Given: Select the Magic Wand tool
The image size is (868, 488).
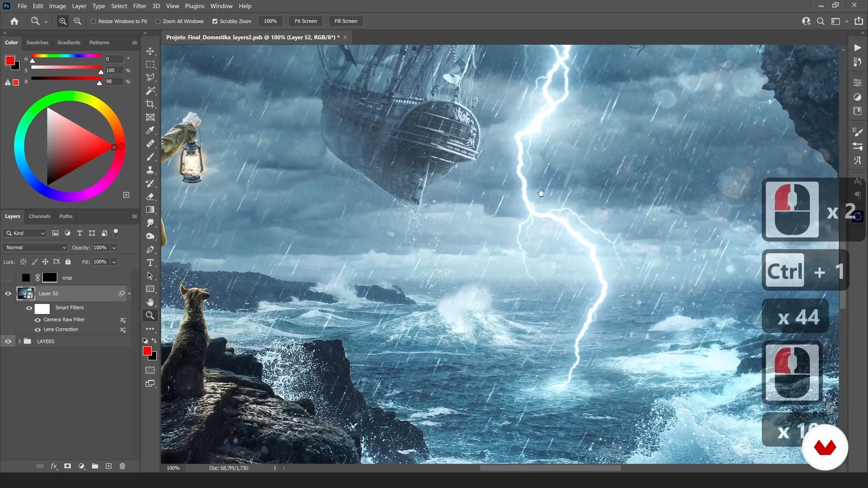Looking at the screenshot, I should pyautogui.click(x=150, y=91).
